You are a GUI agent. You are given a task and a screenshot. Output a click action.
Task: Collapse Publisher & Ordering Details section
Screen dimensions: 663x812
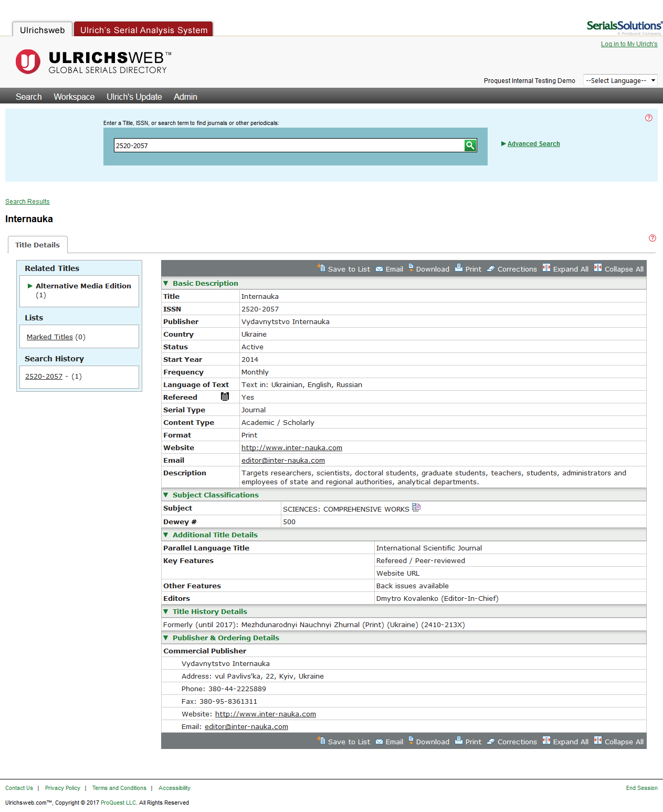tap(166, 638)
